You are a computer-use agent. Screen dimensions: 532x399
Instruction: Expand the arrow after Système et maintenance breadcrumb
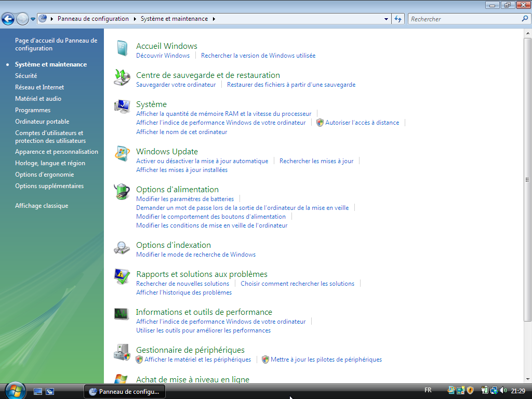(x=214, y=19)
